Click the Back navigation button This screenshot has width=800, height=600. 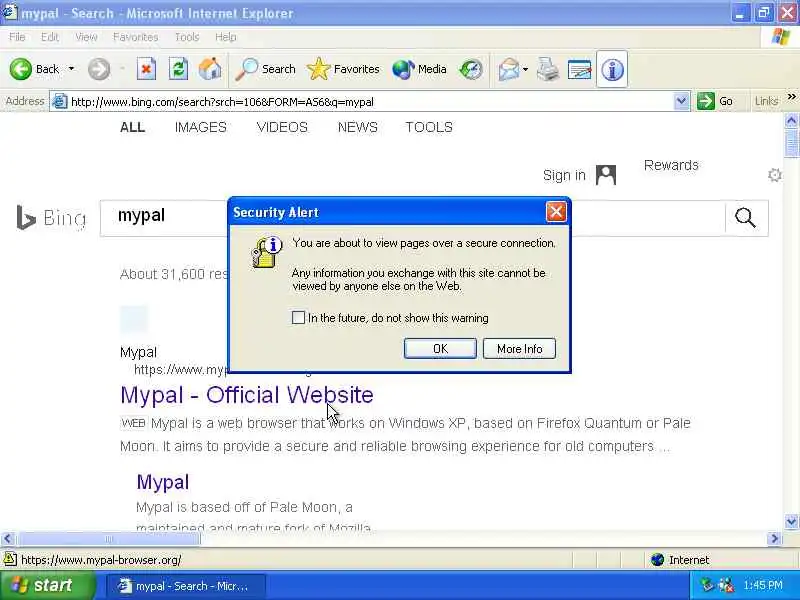tap(34, 69)
